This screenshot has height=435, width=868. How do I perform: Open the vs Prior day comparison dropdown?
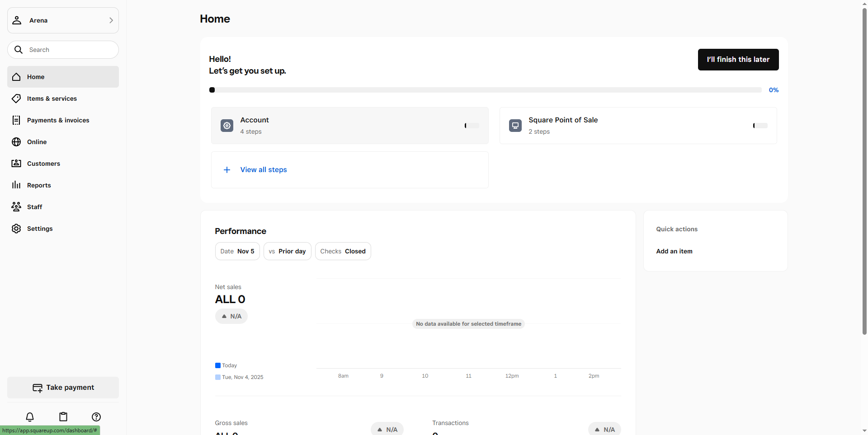pyautogui.click(x=287, y=251)
